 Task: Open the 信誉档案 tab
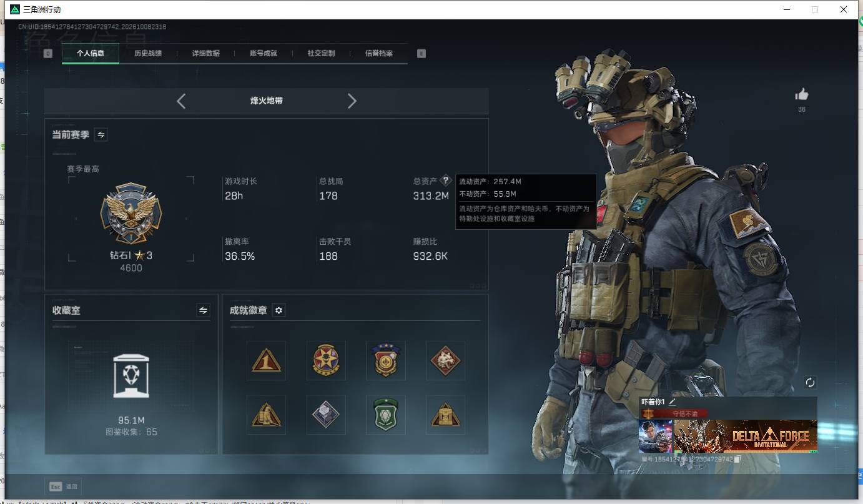click(x=379, y=54)
